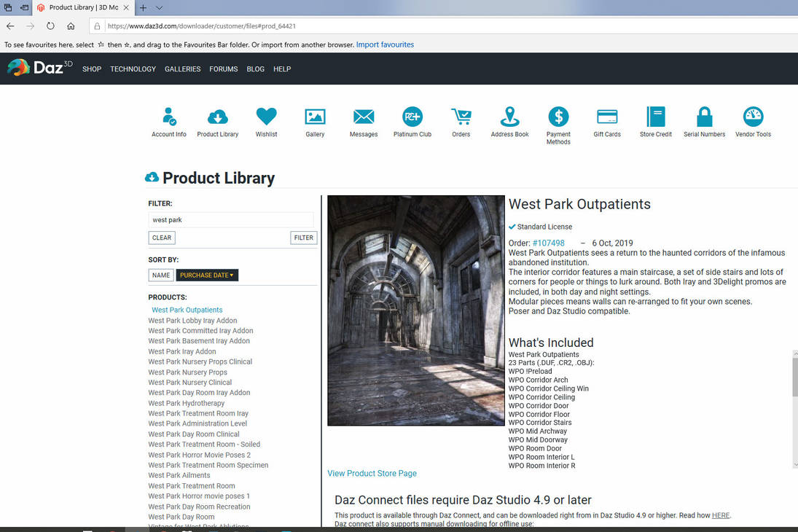798x532 pixels.
Task: Select West Park Horror movie poses 1
Action: (x=199, y=496)
